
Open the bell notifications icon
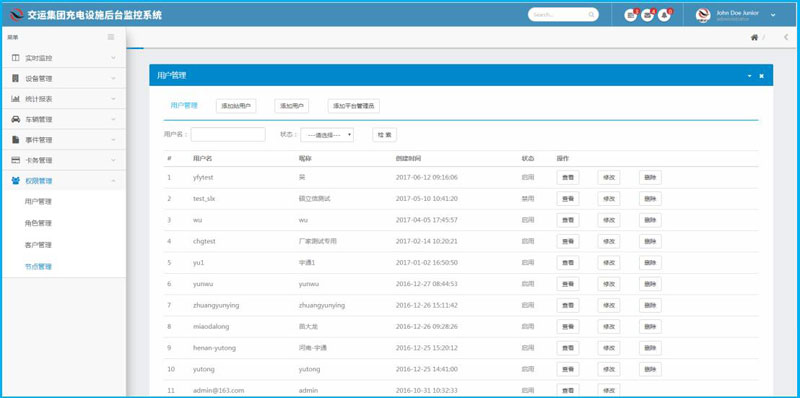(x=664, y=15)
